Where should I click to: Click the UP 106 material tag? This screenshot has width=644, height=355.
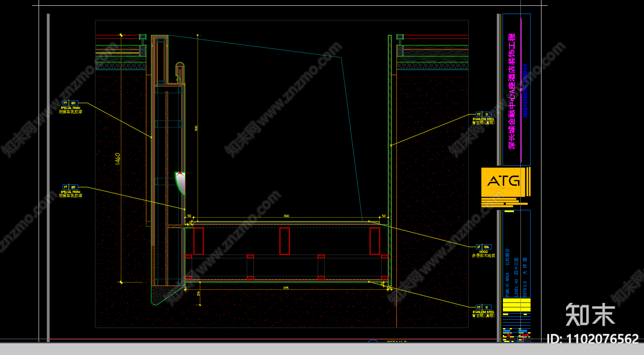coord(484,247)
